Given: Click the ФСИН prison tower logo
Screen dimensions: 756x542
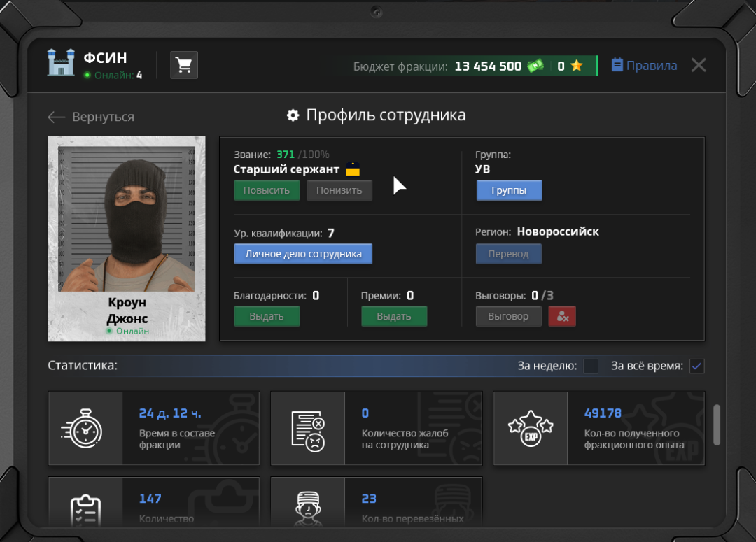Looking at the screenshot, I should (61, 62).
